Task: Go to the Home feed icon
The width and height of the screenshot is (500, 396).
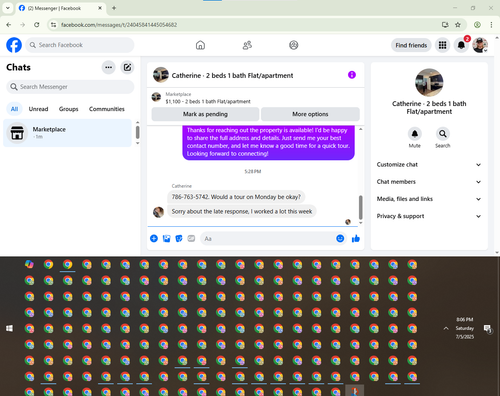Action: click(200, 45)
